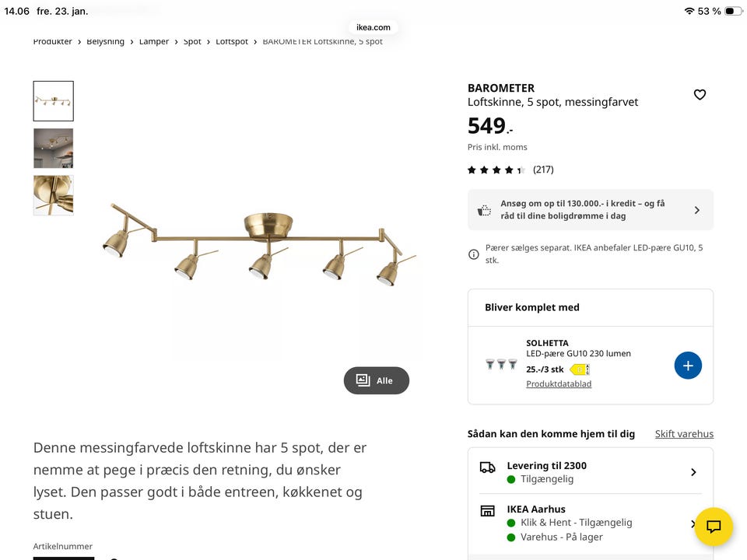Open the Produktdatablad link
Screen dimensions: 747x560
559,383
